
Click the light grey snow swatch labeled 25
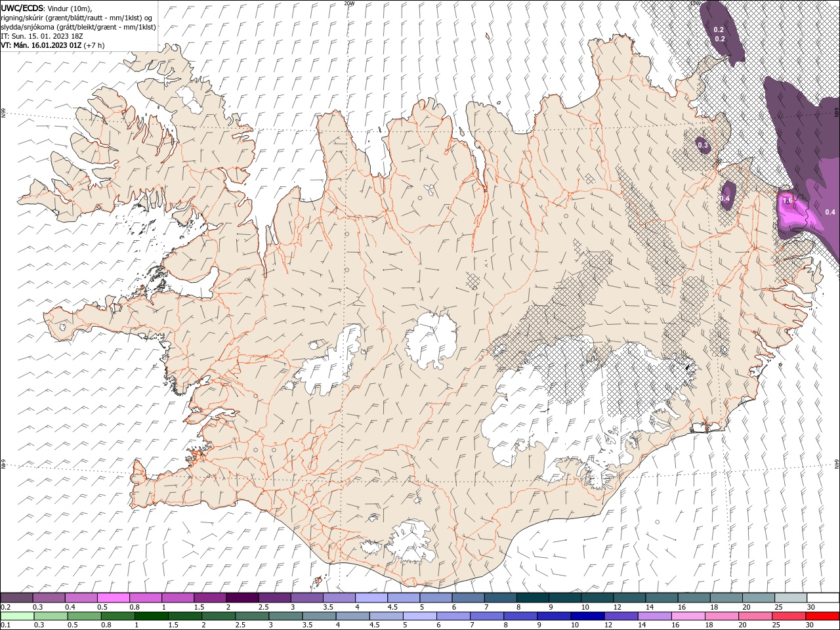click(791, 598)
